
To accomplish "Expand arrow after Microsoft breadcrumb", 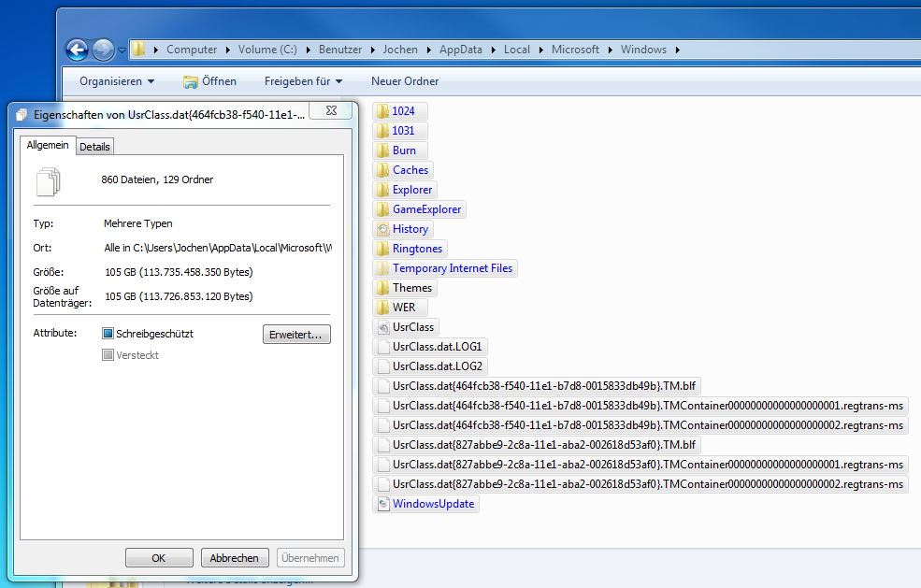I will coord(610,50).
